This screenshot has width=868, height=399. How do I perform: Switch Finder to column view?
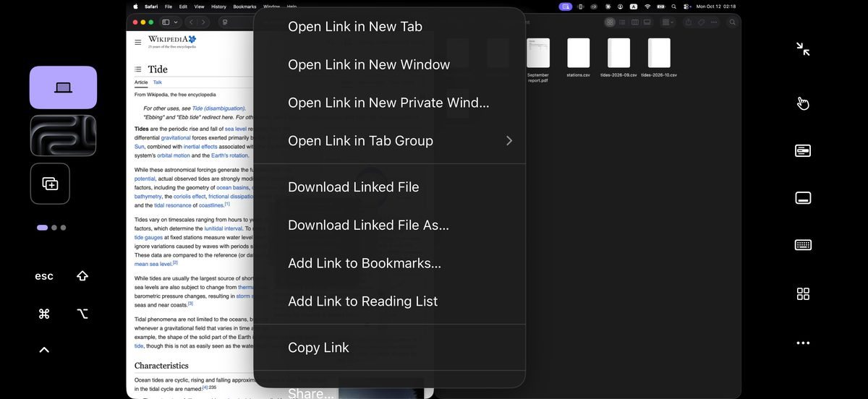635,22
